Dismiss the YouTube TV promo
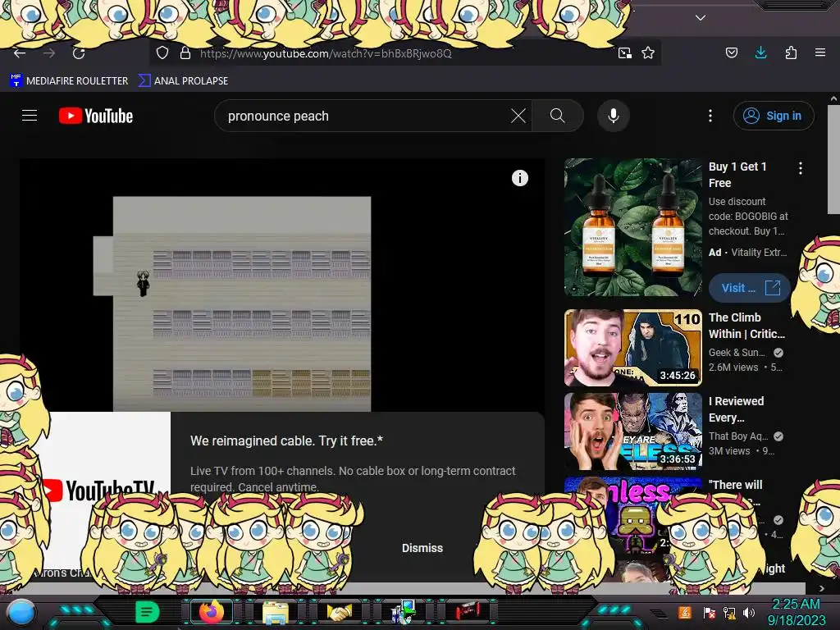 [422, 548]
